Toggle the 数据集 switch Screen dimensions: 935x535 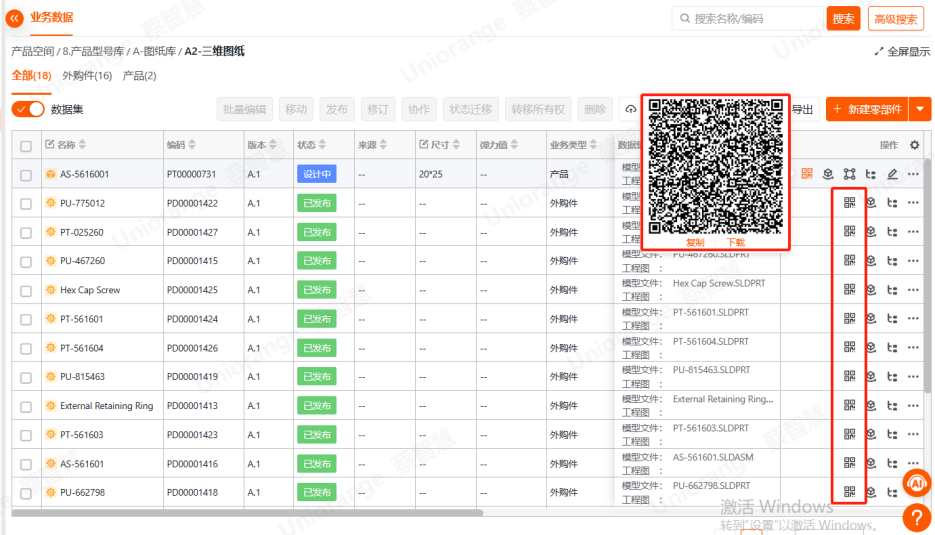click(x=28, y=109)
